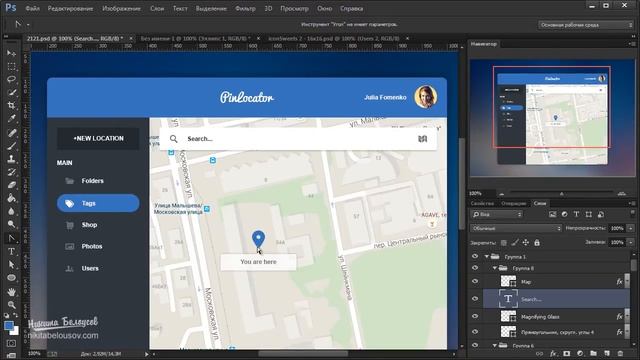The height and width of the screenshot is (360, 640).
Task: Open the Фильтр menu
Action: [245, 8]
